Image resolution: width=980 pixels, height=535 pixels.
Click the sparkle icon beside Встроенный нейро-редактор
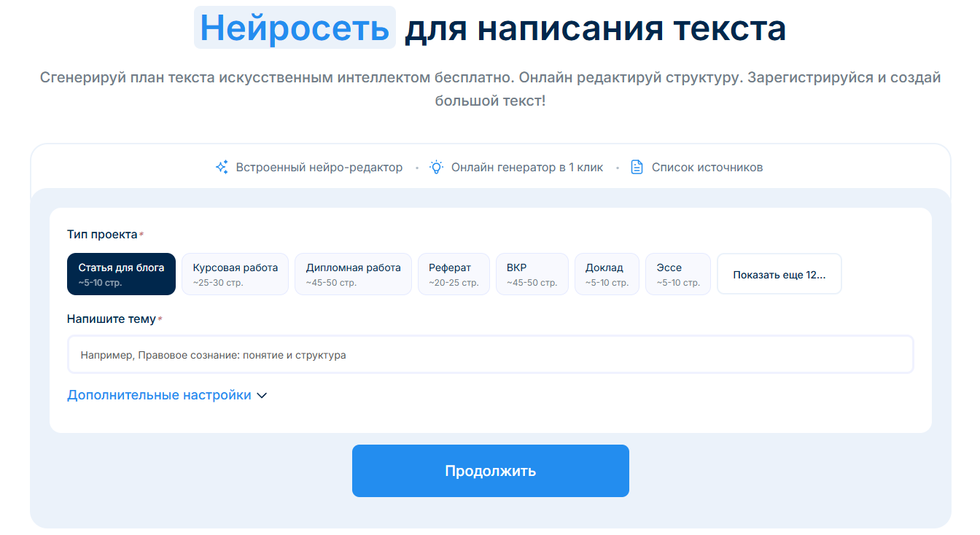pyautogui.click(x=222, y=167)
